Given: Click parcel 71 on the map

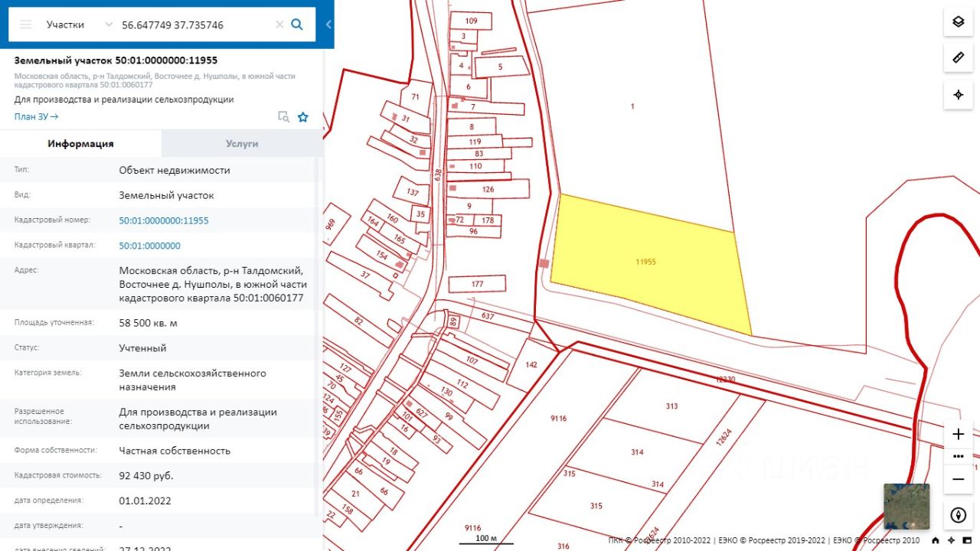Looking at the screenshot, I should coord(416,97).
